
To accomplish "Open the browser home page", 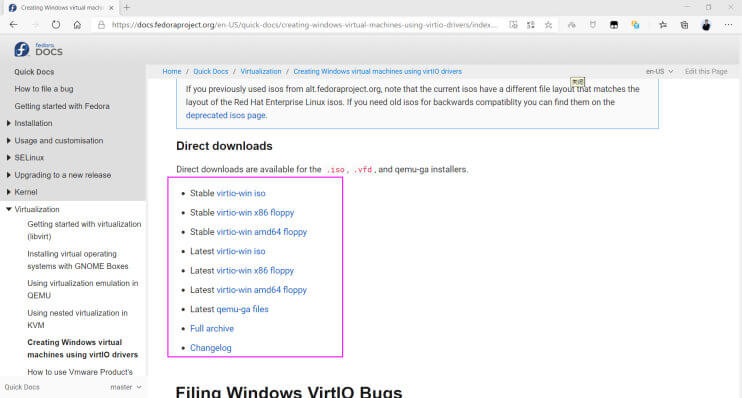I will (x=77, y=25).
